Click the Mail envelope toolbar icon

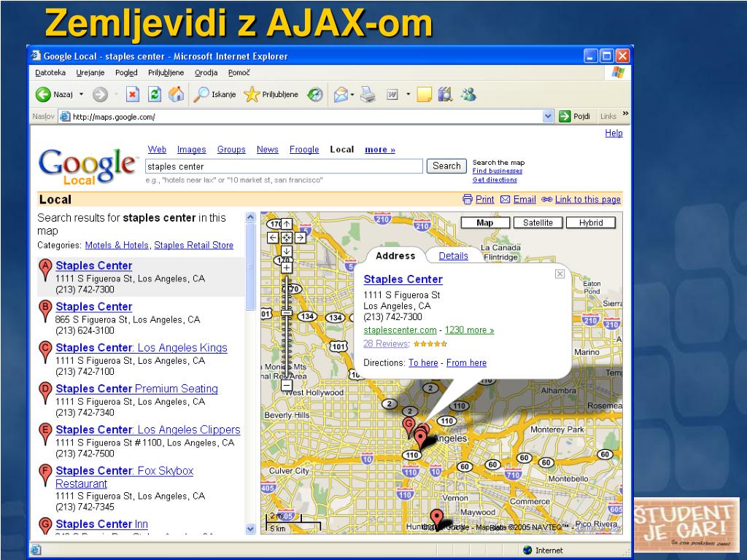[x=341, y=94]
